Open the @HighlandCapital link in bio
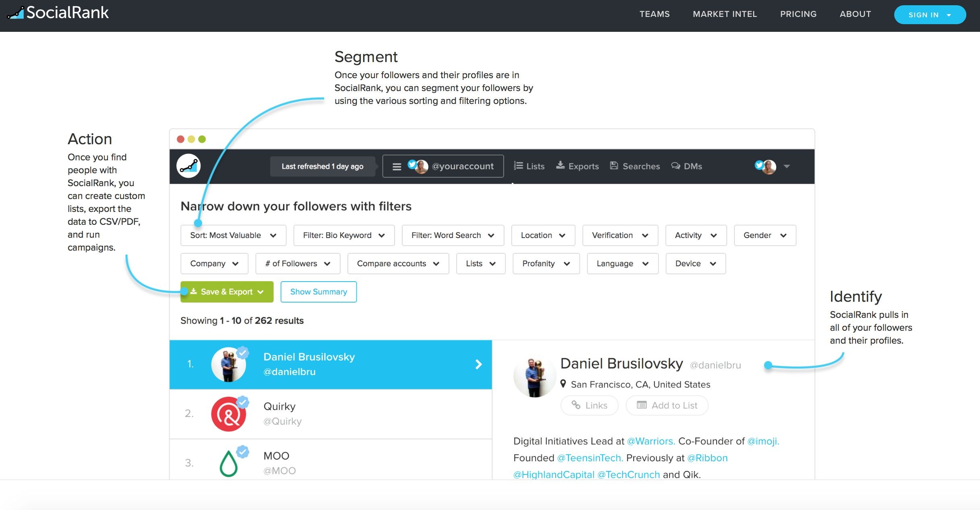Image resolution: width=980 pixels, height=510 pixels. pyautogui.click(x=554, y=475)
